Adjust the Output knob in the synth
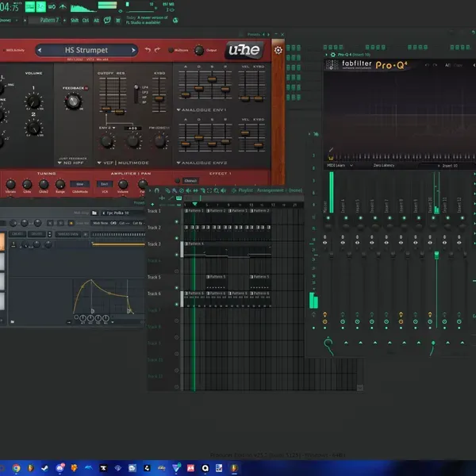This screenshot has width=476, height=476. pyautogui.click(x=199, y=50)
